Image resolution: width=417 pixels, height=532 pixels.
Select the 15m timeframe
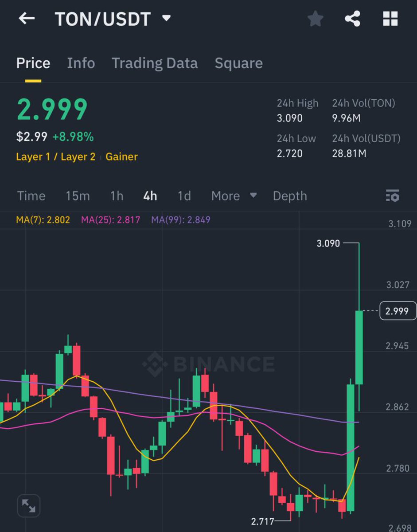tap(78, 196)
